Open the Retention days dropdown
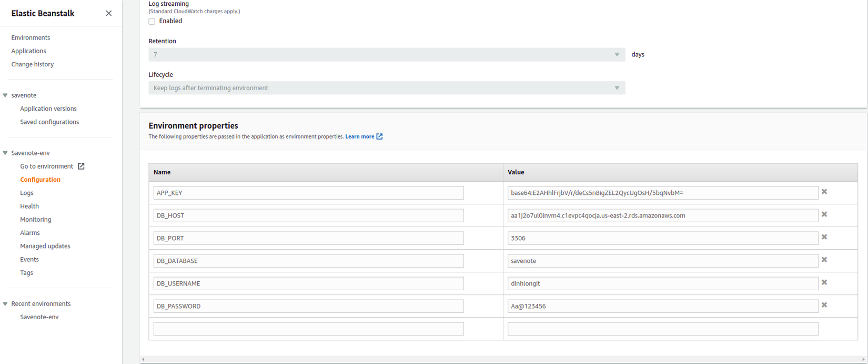The image size is (868, 364). pyautogui.click(x=387, y=55)
